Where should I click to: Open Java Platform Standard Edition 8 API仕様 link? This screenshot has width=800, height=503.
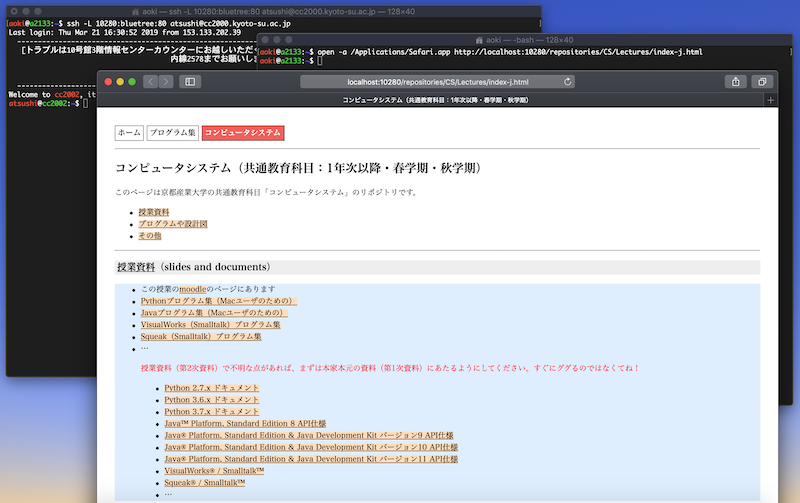pos(245,423)
